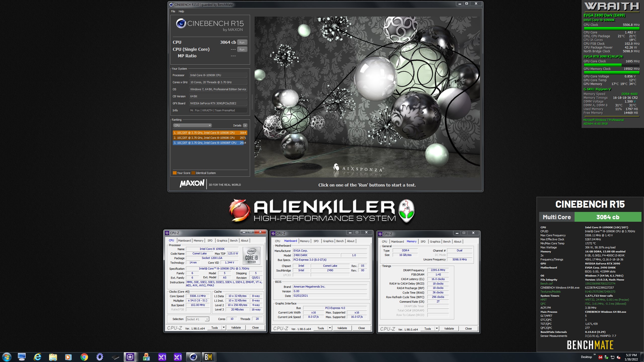Click the muted speaker volume tray icon
Viewport: 644px width, 362px height.
click(619, 357)
